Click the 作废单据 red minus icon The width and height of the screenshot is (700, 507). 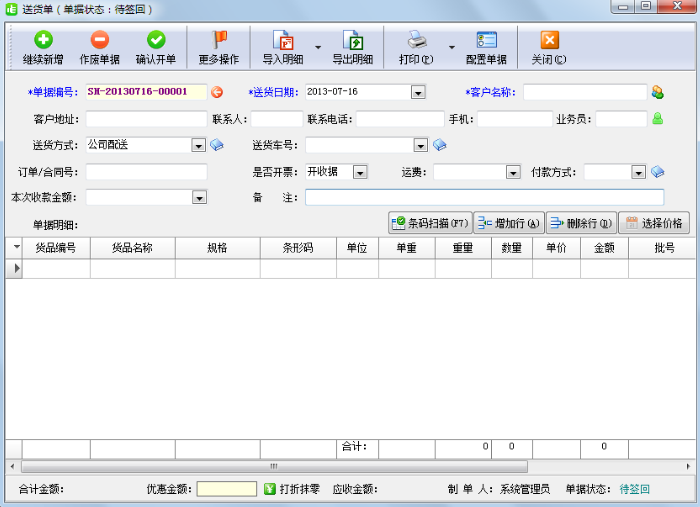coord(100,41)
